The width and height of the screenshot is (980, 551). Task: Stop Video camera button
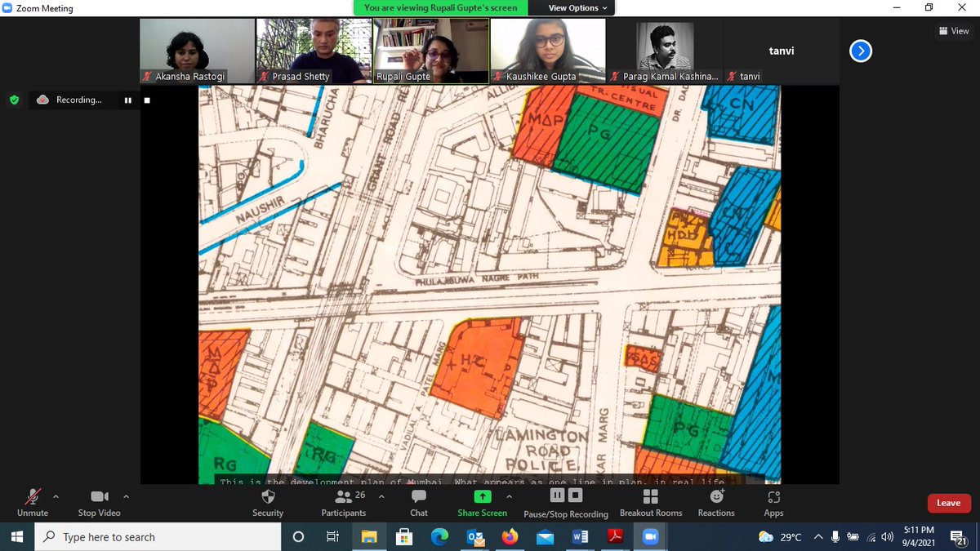100,502
